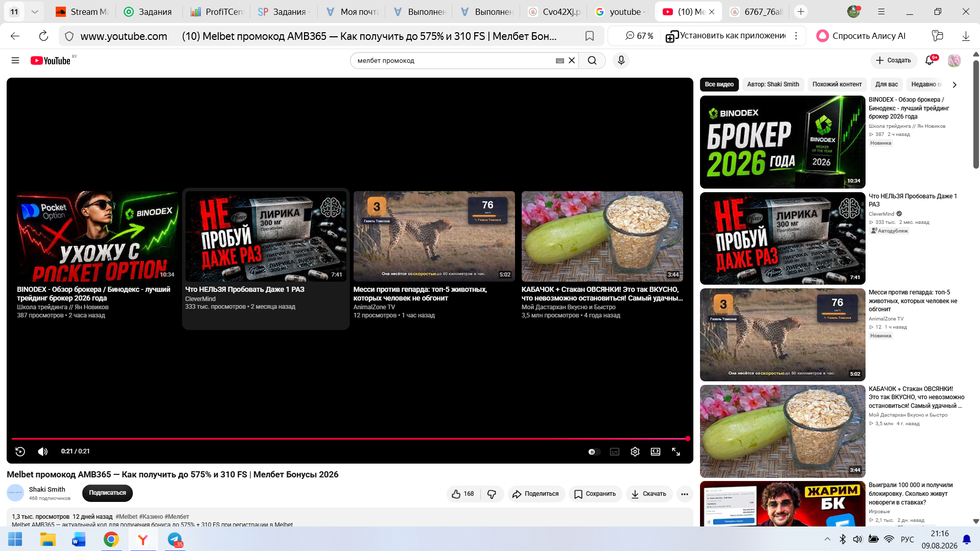Image resolution: width=980 pixels, height=551 pixels.
Task: Open the more actions menu under the video
Action: [685, 494]
